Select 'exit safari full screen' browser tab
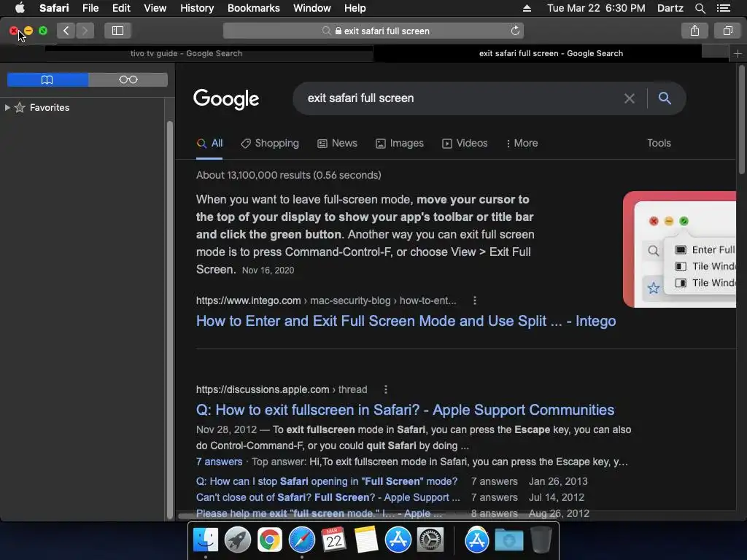Image resolution: width=747 pixels, height=560 pixels. pyautogui.click(x=551, y=54)
